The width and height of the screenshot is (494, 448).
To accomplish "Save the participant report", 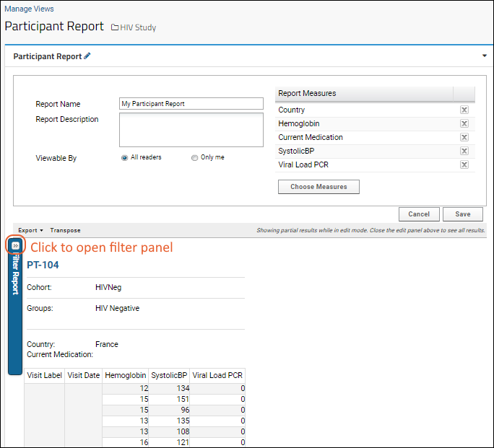I will coord(463,214).
